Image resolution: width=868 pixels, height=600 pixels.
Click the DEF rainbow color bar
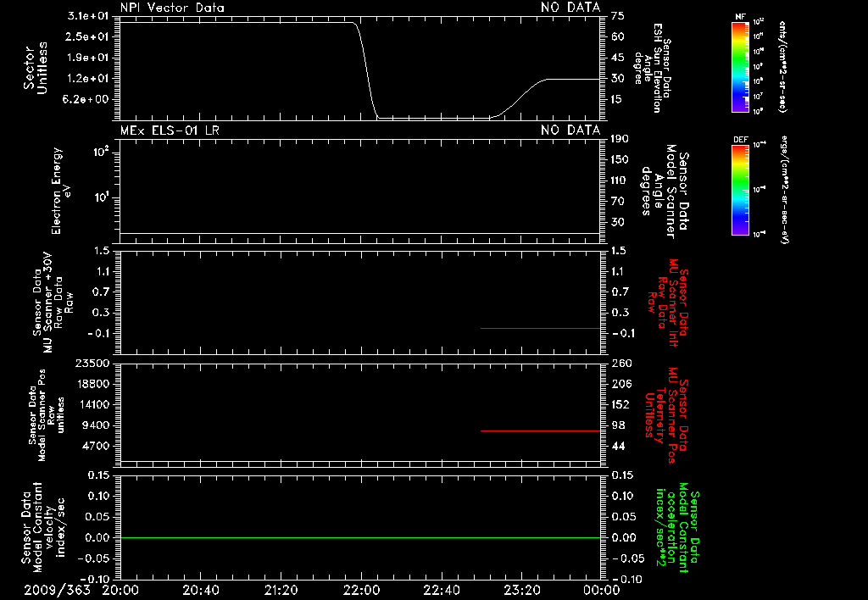tap(740, 190)
